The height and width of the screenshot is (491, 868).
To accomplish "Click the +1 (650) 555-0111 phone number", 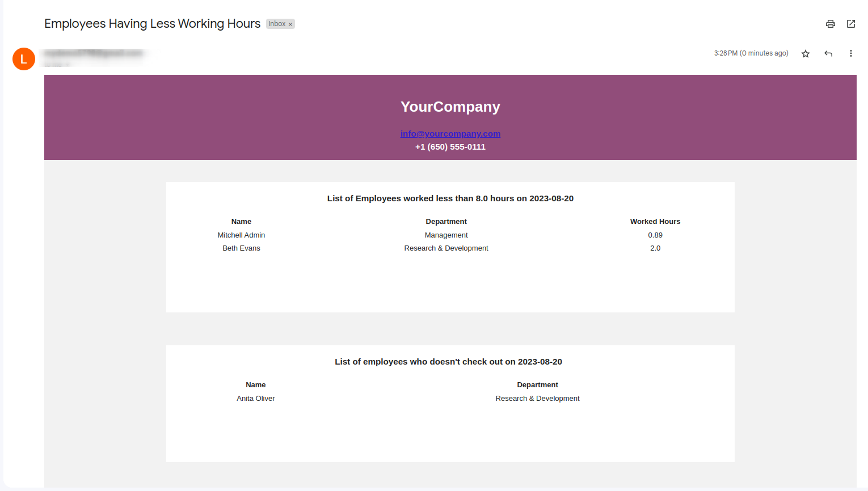I will click(x=450, y=147).
